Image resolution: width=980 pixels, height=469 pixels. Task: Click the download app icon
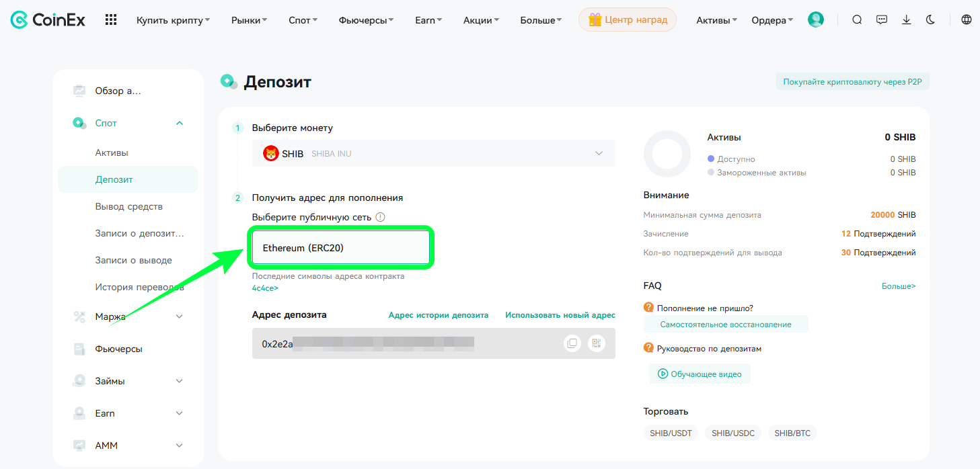[x=907, y=19]
